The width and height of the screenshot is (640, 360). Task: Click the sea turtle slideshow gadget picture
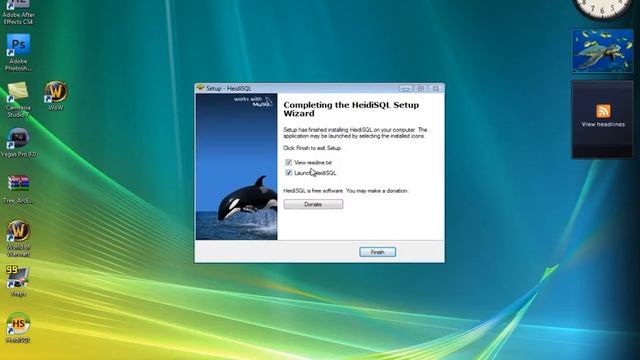tap(602, 51)
